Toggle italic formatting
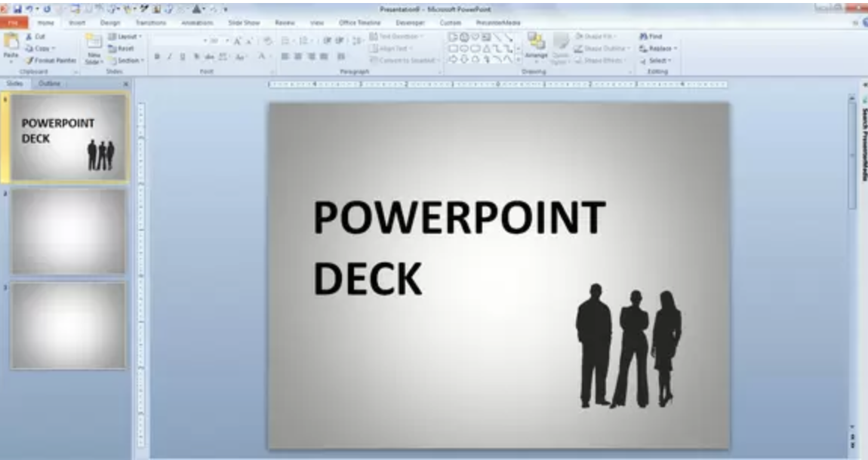 pyautogui.click(x=170, y=57)
